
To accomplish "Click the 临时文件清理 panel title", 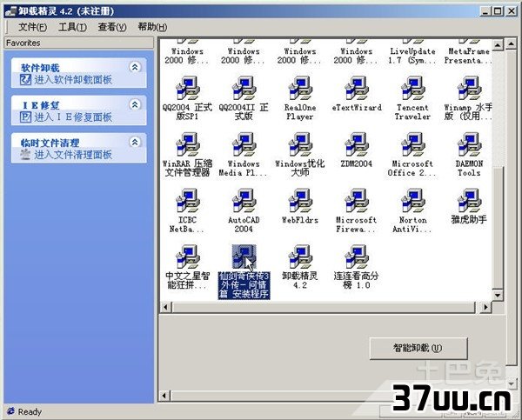I will pos(50,143).
